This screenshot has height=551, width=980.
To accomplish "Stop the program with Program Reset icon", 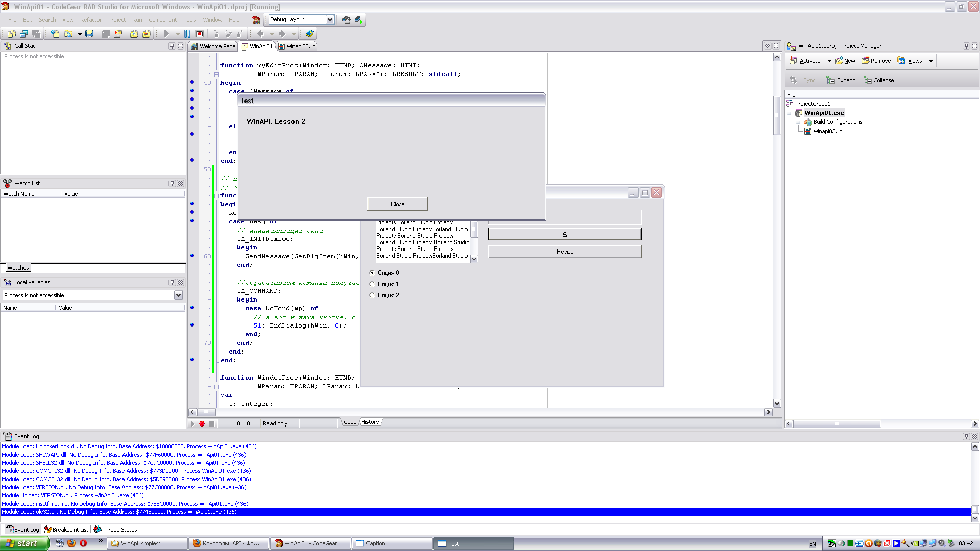I will 200,34.
